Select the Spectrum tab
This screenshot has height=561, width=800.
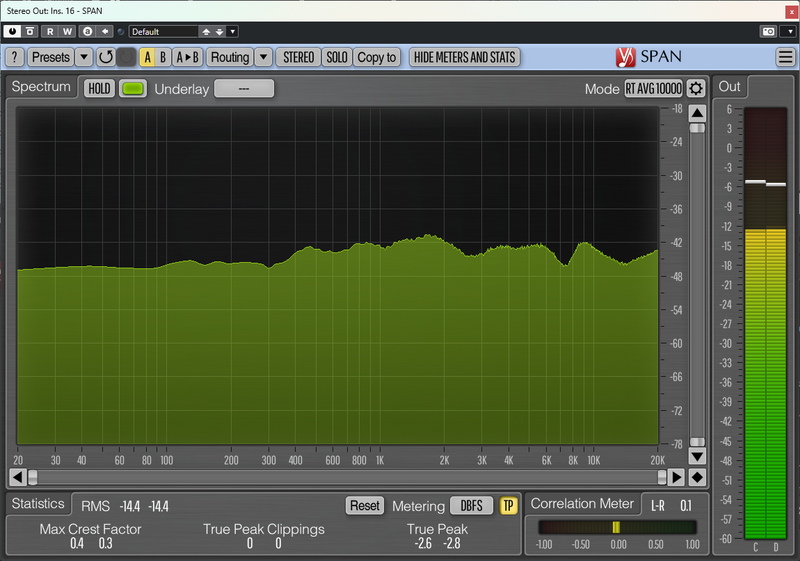[x=41, y=87]
